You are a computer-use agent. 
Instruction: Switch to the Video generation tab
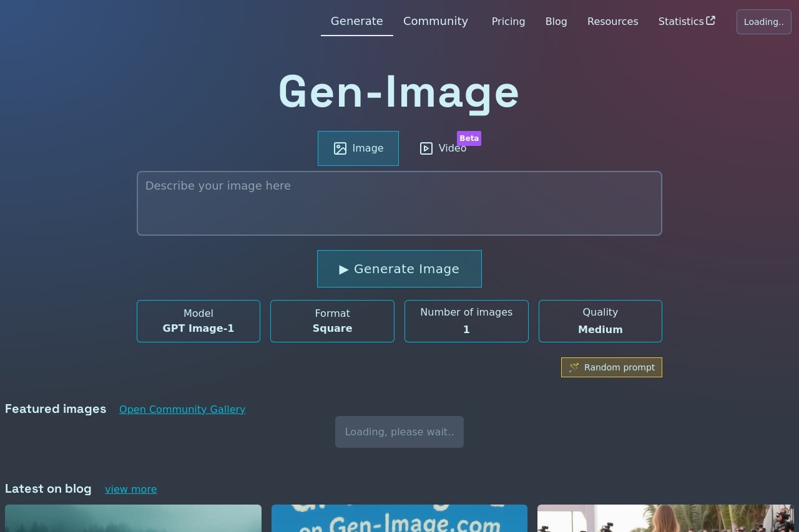click(443, 148)
